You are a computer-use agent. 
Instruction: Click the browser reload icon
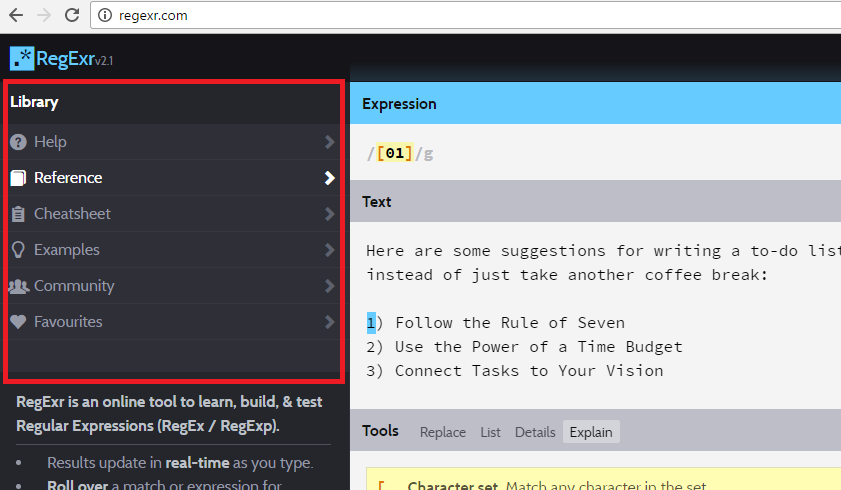click(x=72, y=15)
